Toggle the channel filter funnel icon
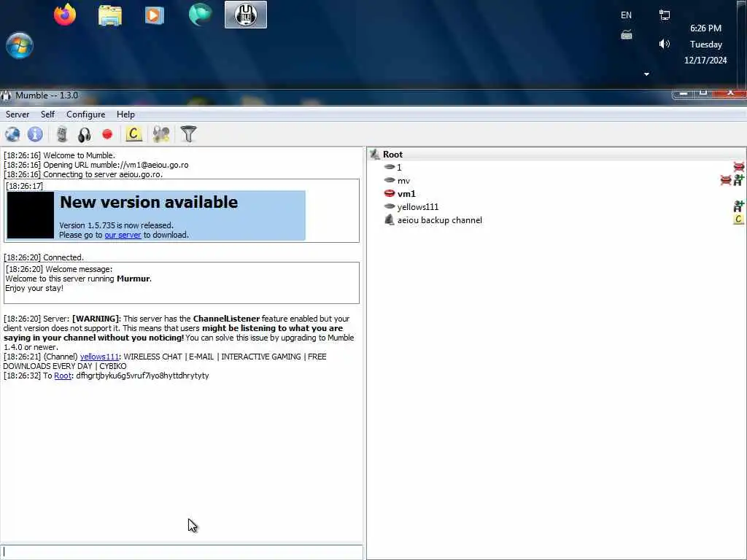 pyautogui.click(x=188, y=134)
